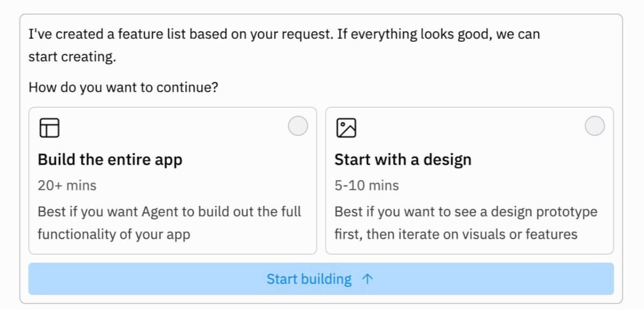Click the "I've created a feature list" message line
The image size is (644, 310).
[284, 35]
